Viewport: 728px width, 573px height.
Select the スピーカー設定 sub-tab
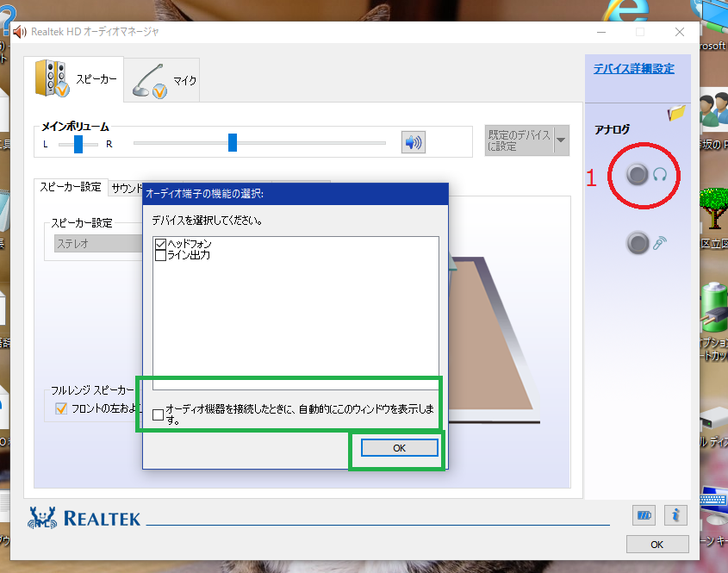(x=71, y=187)
